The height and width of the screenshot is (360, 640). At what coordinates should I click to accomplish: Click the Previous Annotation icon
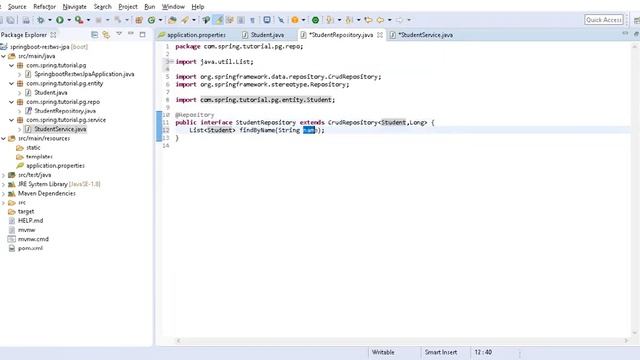pos(349,20)
